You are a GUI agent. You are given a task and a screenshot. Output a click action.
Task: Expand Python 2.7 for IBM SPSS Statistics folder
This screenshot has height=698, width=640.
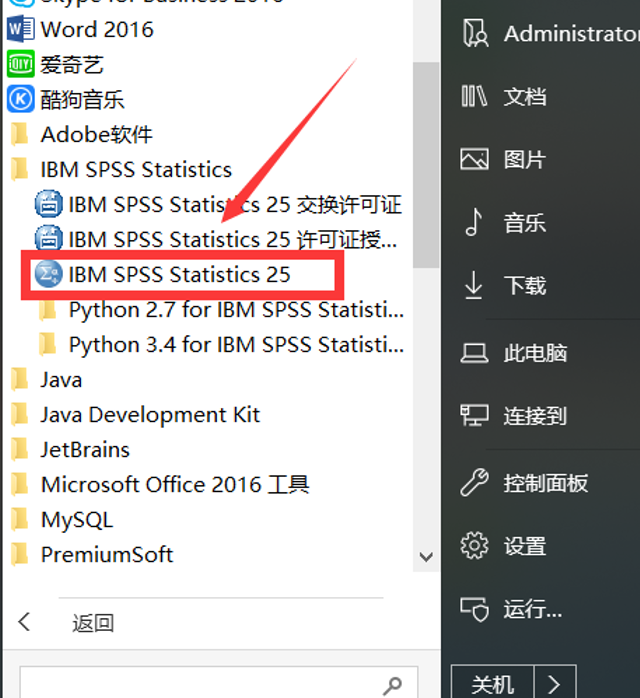[x=221, y=309]
